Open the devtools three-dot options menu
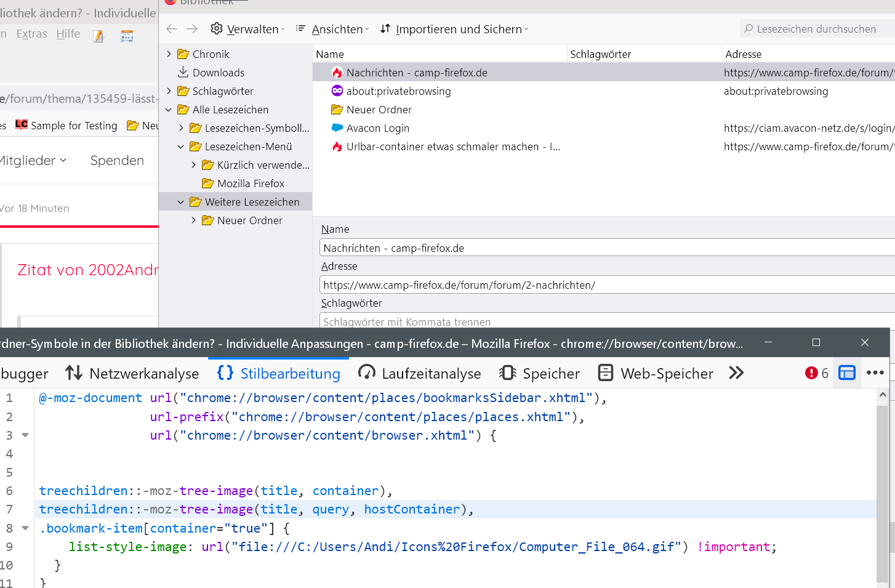Screen dimensions: 895x588 (x=875, y=373)
